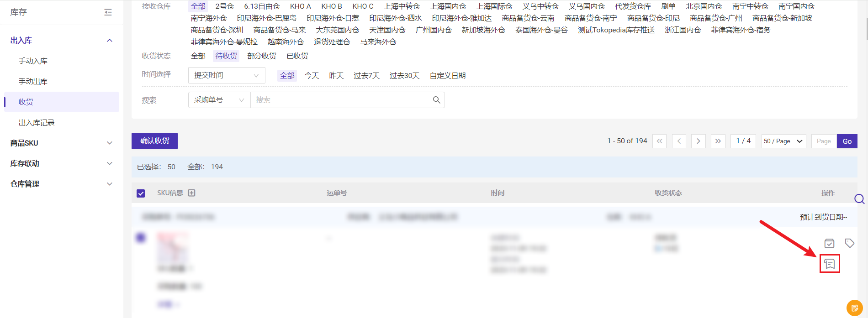Select 全部 in the time filter row
The image size is (868, 318).
tap(287, 75)
